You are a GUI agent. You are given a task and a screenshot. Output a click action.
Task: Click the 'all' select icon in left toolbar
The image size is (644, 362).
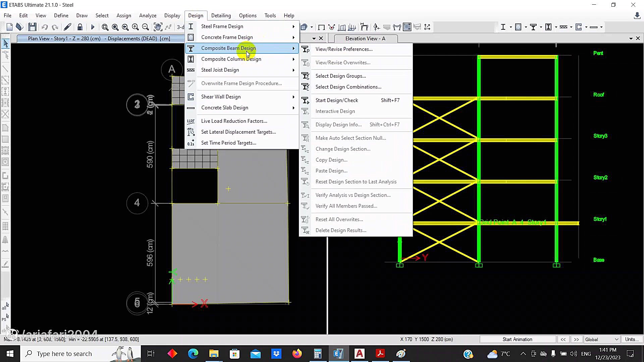(x=5, y=306)
